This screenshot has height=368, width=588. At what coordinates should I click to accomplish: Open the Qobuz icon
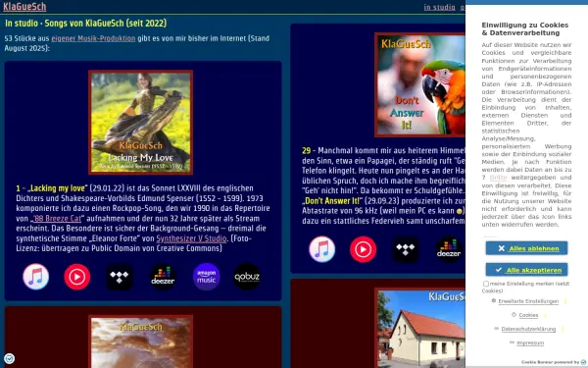point(247,277)
